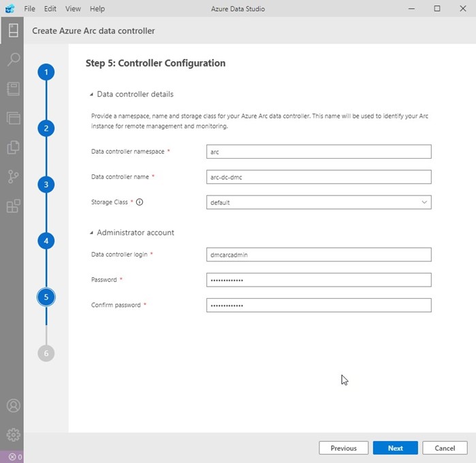Open the Notebooks view icon
476x463 pixels.
coord(14,89)
